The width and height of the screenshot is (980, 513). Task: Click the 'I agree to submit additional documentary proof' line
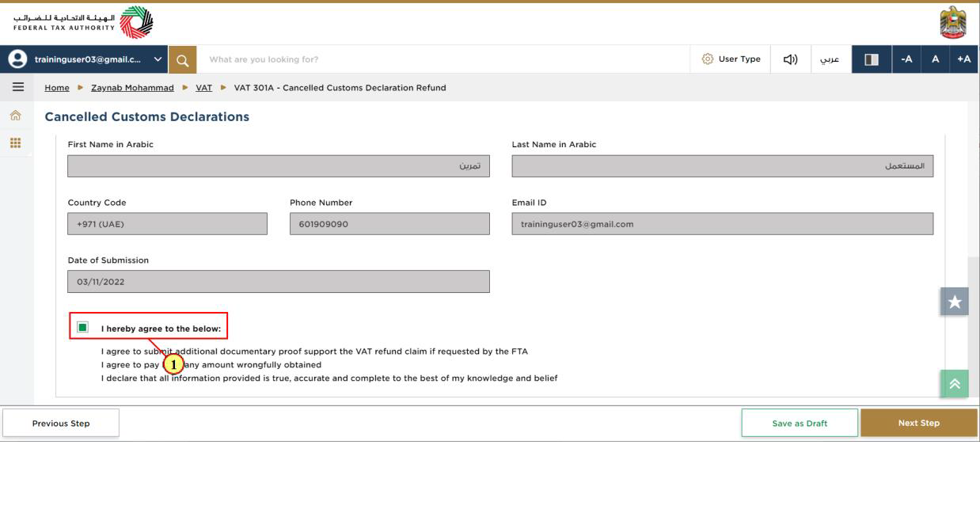point(314,351)
